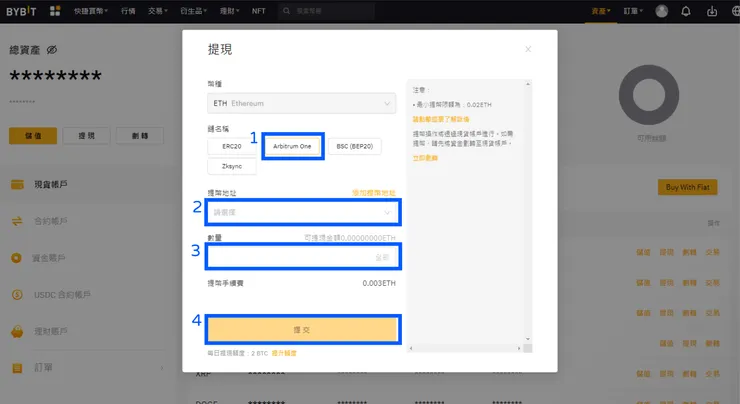740x404 pixels.
Task: Click the Buy With Fiat button
Action: [x=688, y=187]
